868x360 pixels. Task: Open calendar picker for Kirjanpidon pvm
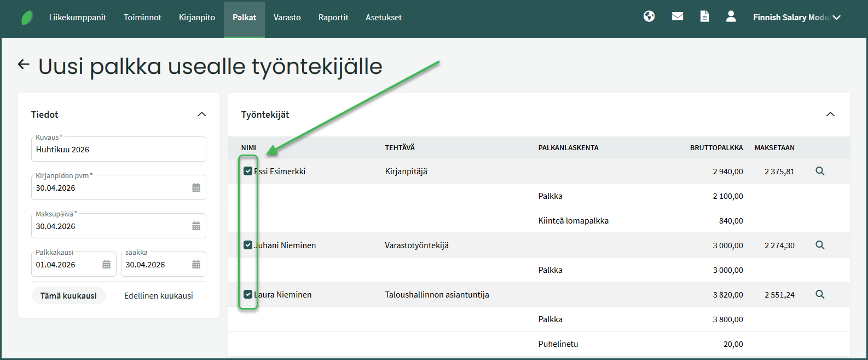click(196, 188)
